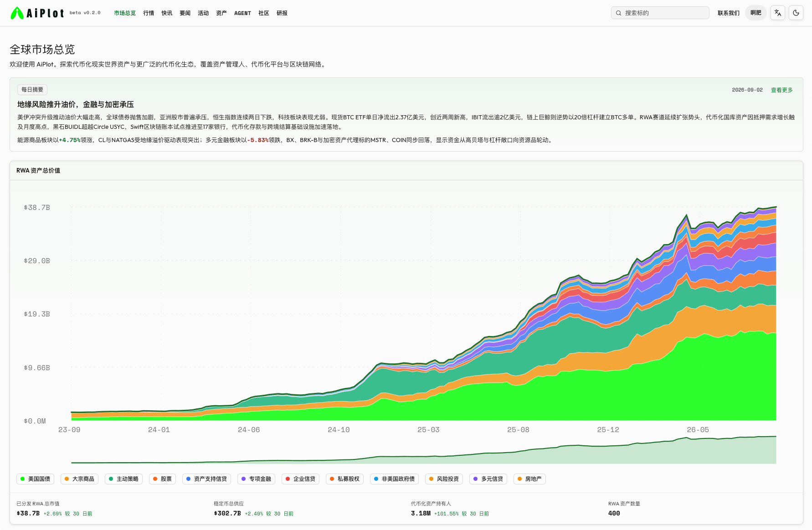Click the 每日摘要 badge
812x530 pixels.
[32, 90]
